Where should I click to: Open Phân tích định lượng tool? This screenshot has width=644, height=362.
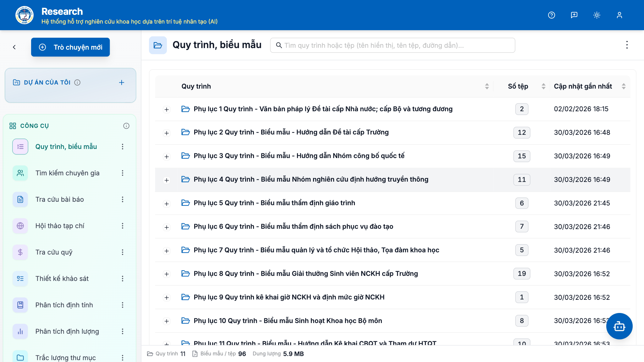(67, 331)
